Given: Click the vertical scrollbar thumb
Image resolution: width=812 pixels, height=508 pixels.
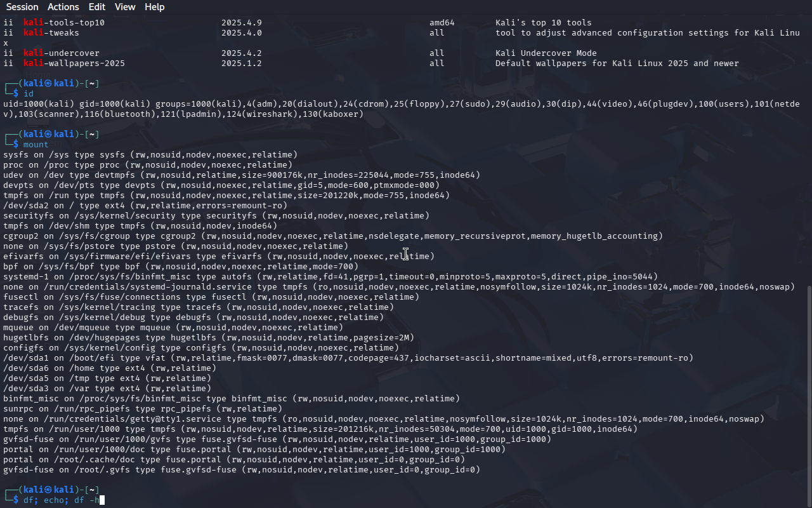Looking at the screenshot, I should [808, 394].
